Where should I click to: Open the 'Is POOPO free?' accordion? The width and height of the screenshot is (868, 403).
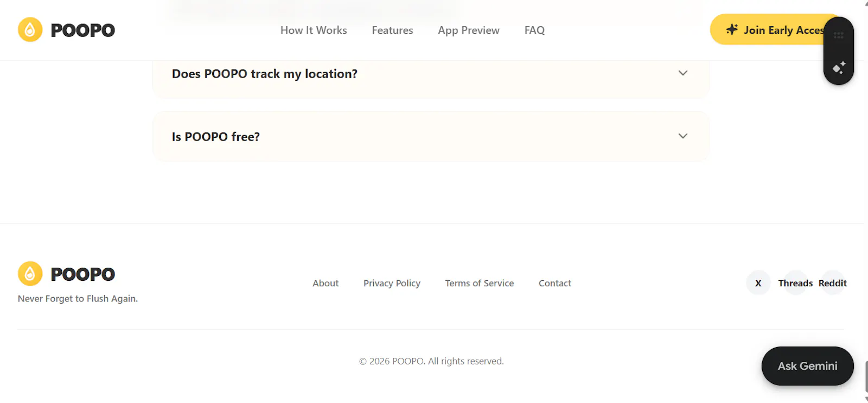coord(431,136)
